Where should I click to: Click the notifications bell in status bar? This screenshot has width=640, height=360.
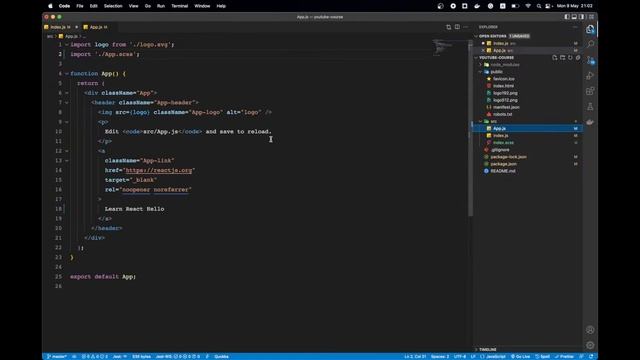(x=591, y=356)
